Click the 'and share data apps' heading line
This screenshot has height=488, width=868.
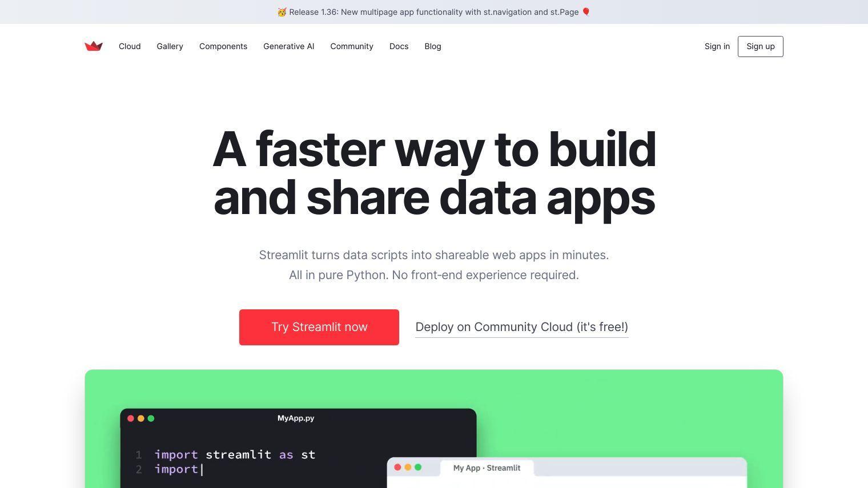(x=434, y=198)
